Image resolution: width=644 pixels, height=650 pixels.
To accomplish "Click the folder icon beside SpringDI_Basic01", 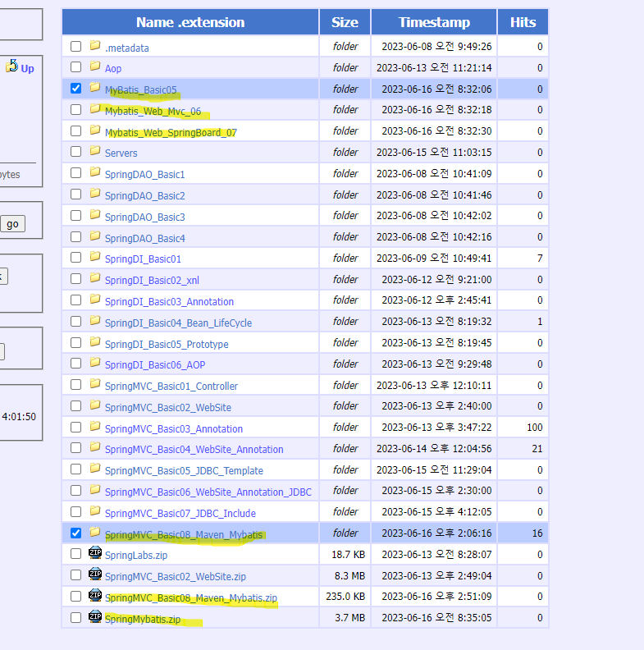I will click(x=95, y=256).
